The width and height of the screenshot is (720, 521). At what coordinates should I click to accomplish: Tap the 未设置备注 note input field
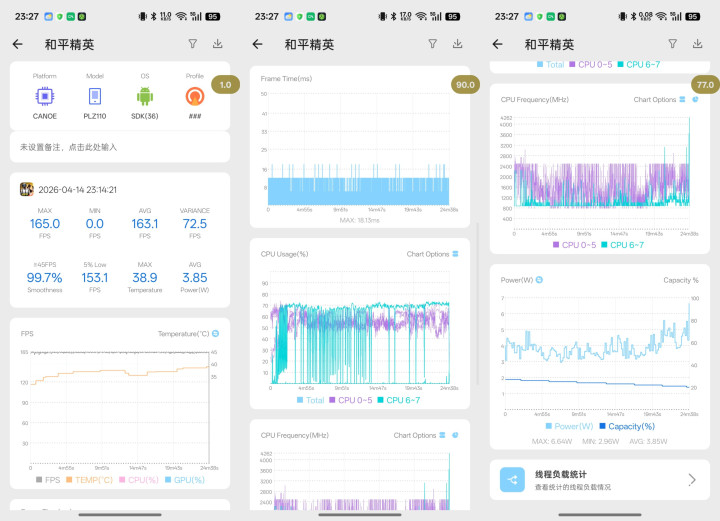point(120,147)
